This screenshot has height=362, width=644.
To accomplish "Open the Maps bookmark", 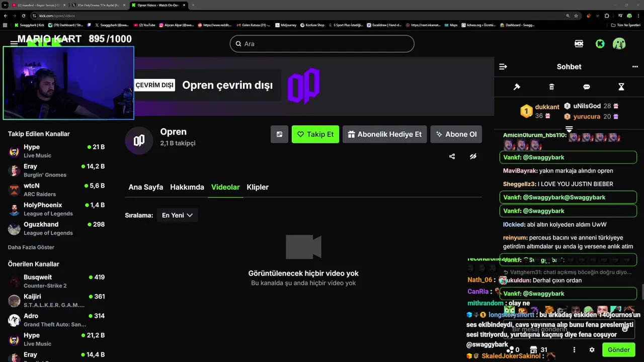I will point(451,25).
